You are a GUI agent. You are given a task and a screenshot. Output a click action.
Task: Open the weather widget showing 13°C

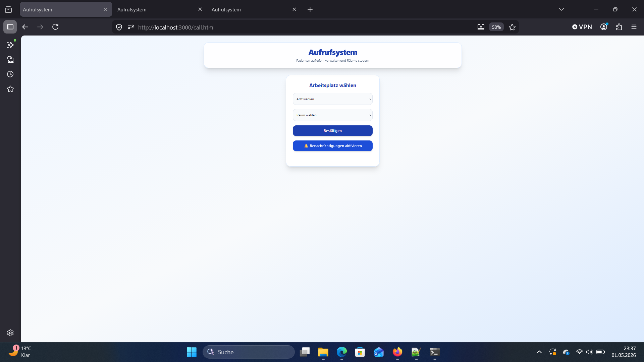(x=20, y=352)
